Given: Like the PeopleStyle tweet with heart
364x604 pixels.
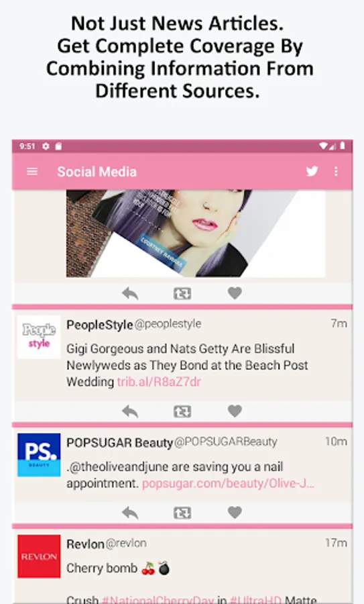Looking at the screenshot, I should coord(235,411).
